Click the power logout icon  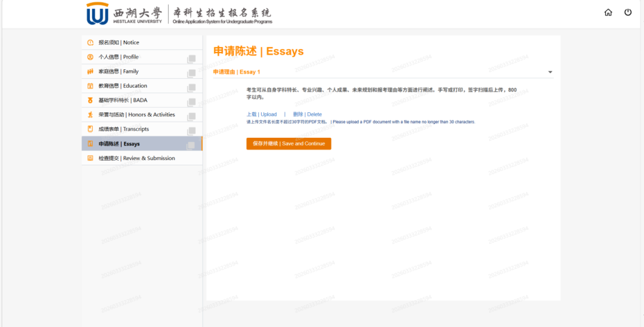628,13
